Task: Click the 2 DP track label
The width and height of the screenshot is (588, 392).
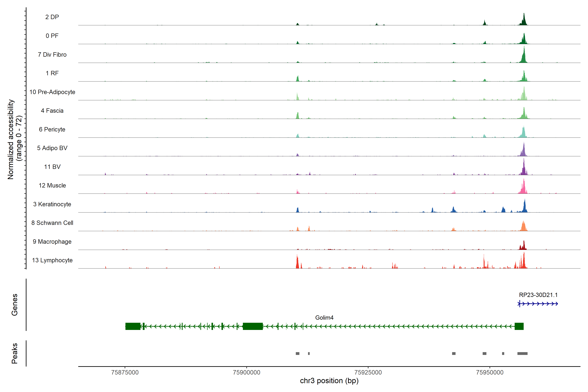Action: [x=52, y=17]
